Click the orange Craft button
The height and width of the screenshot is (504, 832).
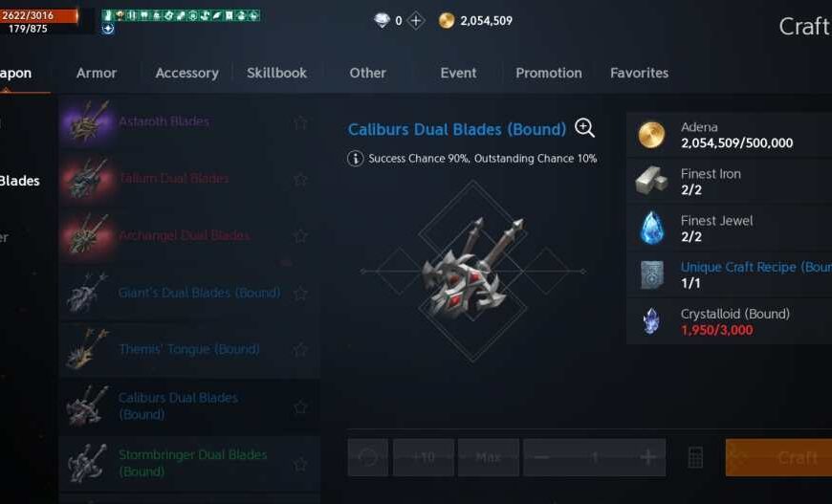tap(778, 457)
